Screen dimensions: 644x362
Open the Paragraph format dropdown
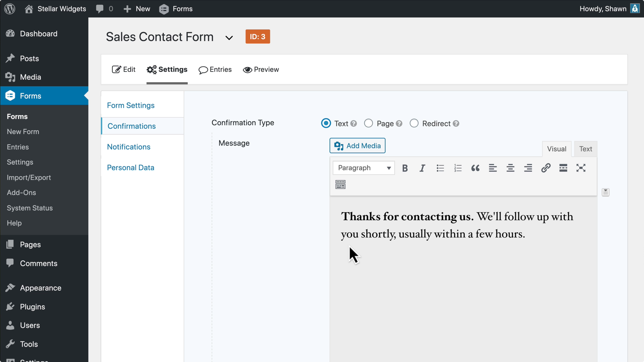pos(364,168)
